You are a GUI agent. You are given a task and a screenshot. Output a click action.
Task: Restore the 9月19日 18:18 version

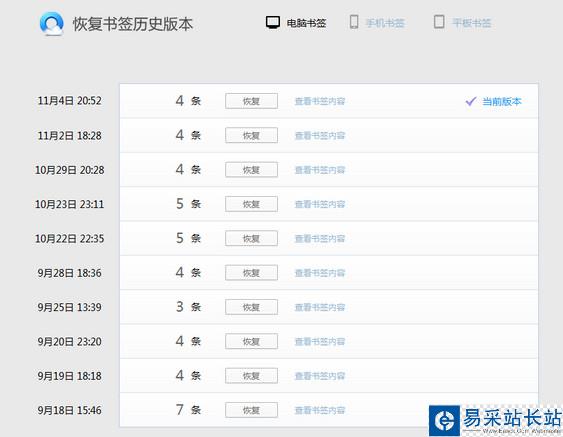pos(251,376)
